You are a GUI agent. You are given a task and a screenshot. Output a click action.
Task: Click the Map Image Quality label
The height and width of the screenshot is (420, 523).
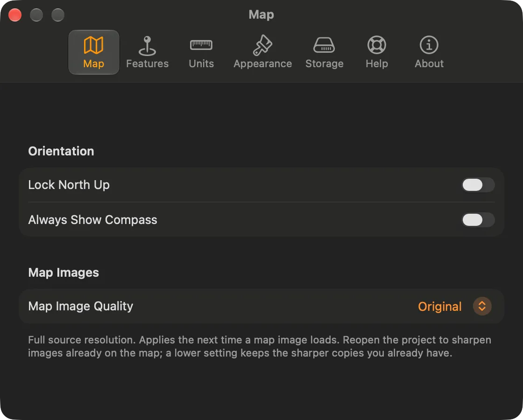click(80, 306)
